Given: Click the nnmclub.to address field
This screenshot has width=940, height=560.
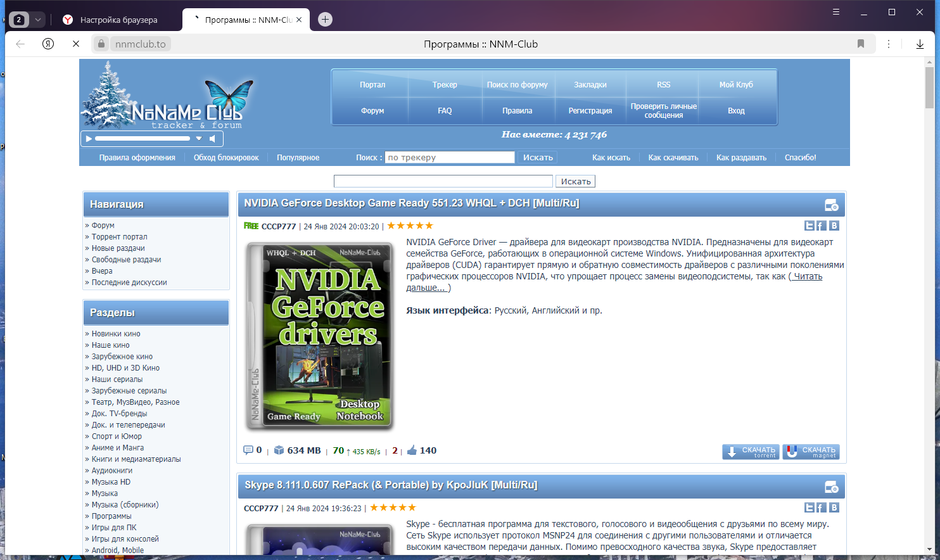Looking at the screenshot, I should [141, 44].
